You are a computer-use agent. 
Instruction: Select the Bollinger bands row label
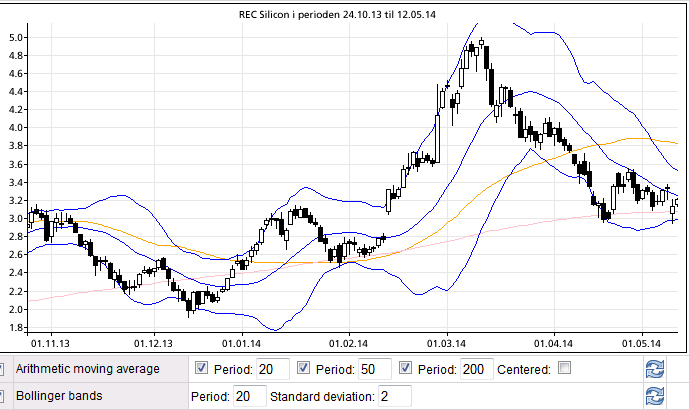[58, 396]
